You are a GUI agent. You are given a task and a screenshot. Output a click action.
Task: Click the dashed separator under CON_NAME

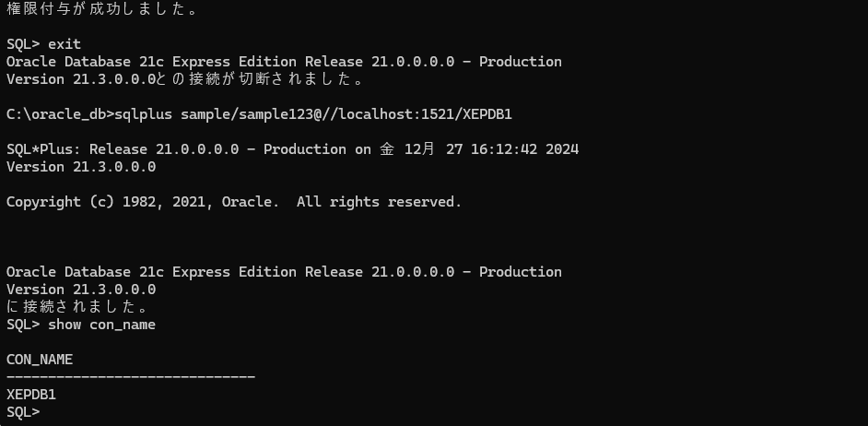[131, 377]
